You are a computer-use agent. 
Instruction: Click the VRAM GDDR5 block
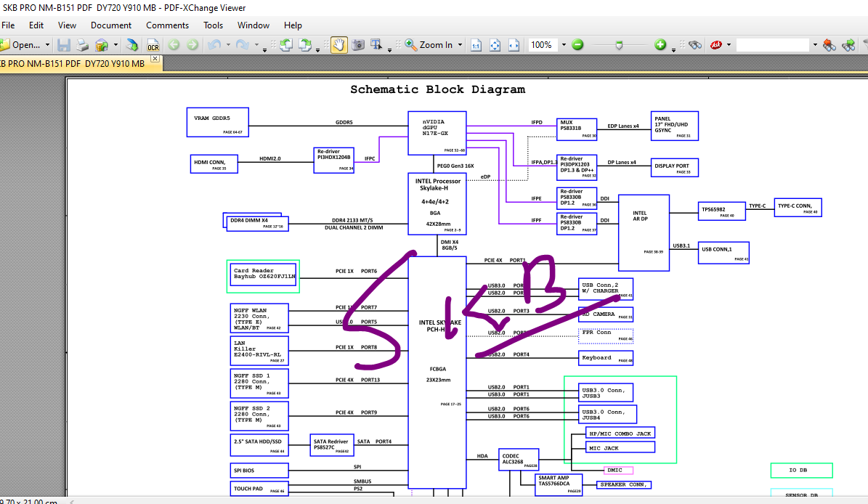click(218, 122)
